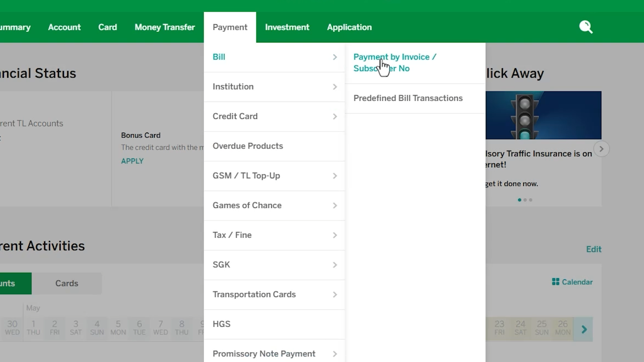Open the Calendar grid icon view
The width and height of the screenshot is (644, 362).
point(555,282)
